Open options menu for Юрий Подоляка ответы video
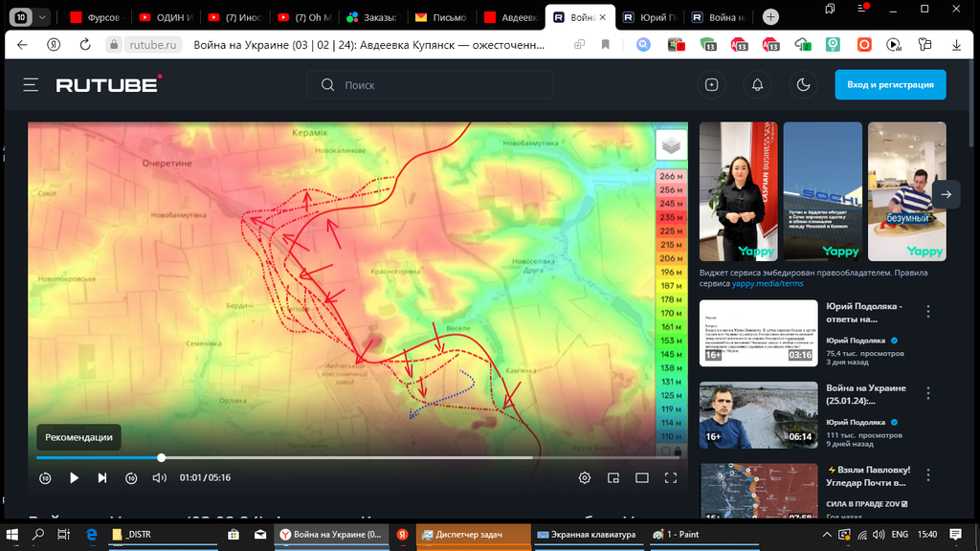This screenshot has width=980, height=551. (x=928, y=311)
